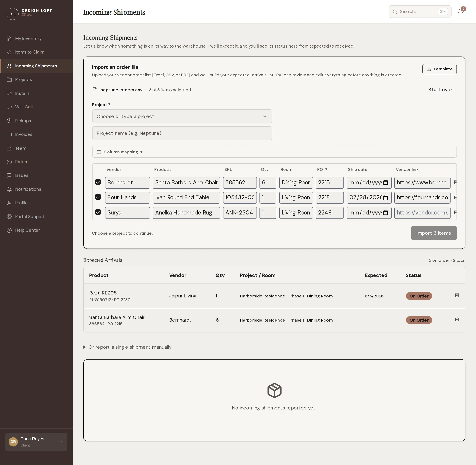Download the Template file

coord(439,69)
